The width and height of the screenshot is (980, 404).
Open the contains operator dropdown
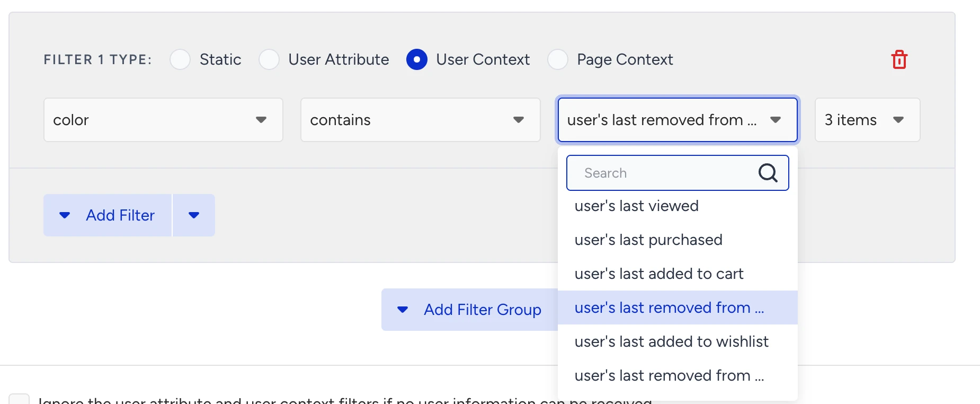(x=421, y=120)
